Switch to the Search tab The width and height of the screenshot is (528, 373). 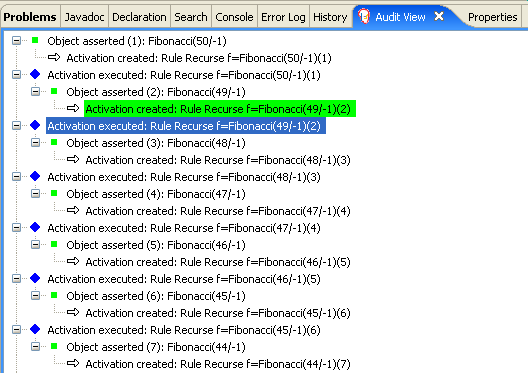coord(191,17)
